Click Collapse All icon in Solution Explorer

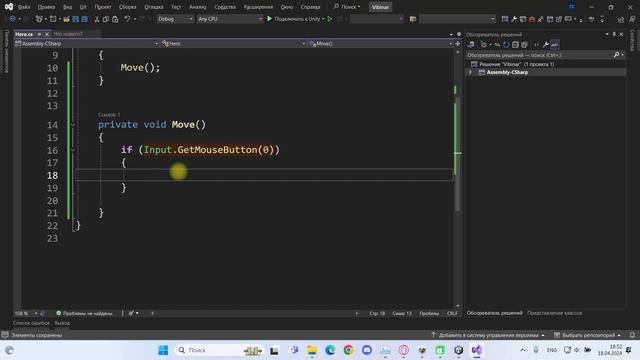click(x=515, y=44)
